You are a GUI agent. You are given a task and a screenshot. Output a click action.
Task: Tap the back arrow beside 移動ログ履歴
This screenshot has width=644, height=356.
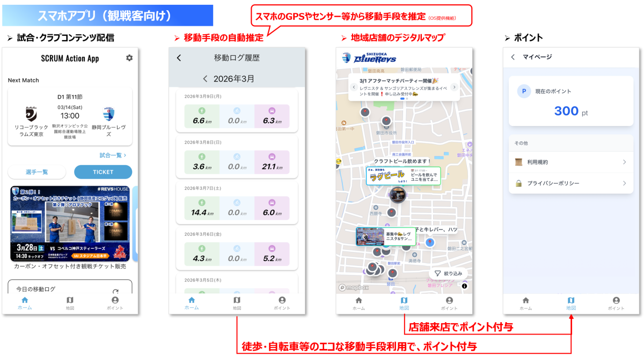click(x=179, y=58)
